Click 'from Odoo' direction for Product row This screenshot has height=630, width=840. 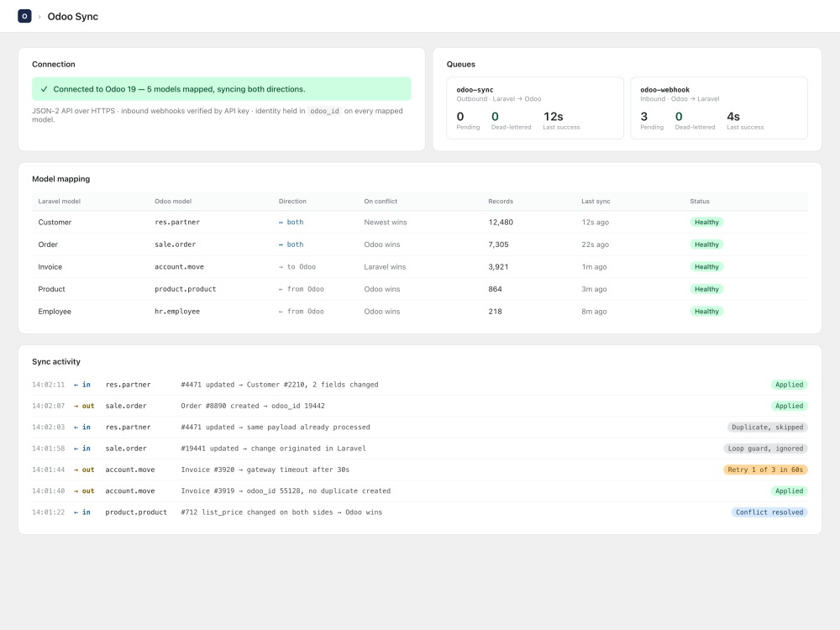(x=301, y=289)
